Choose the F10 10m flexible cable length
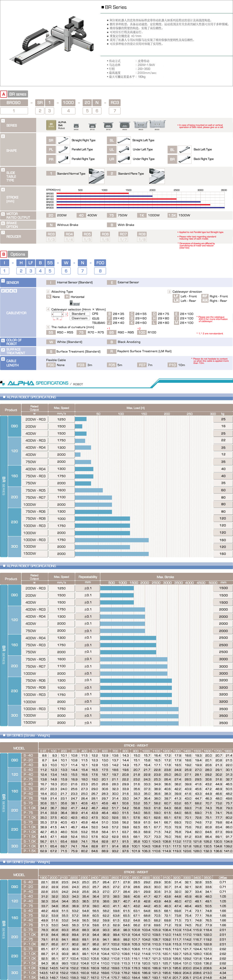The image size is (233, 980). (172, 365)
